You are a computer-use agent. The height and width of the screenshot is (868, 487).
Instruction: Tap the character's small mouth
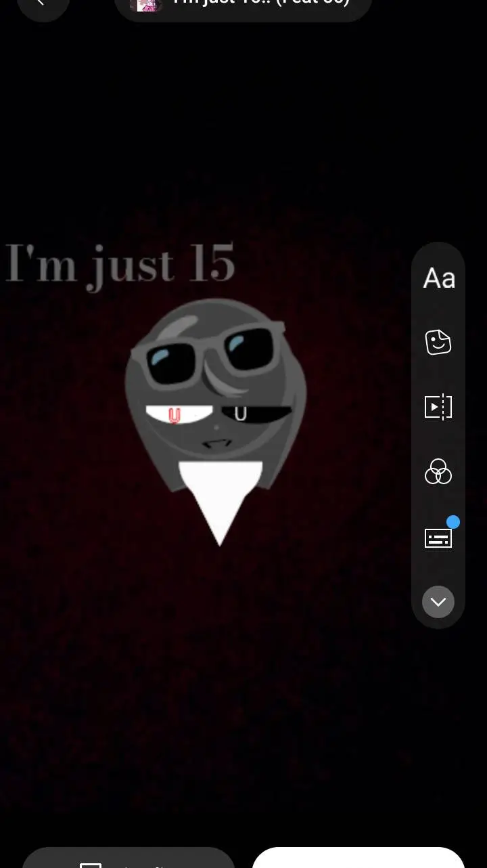(x=216, y=443)
